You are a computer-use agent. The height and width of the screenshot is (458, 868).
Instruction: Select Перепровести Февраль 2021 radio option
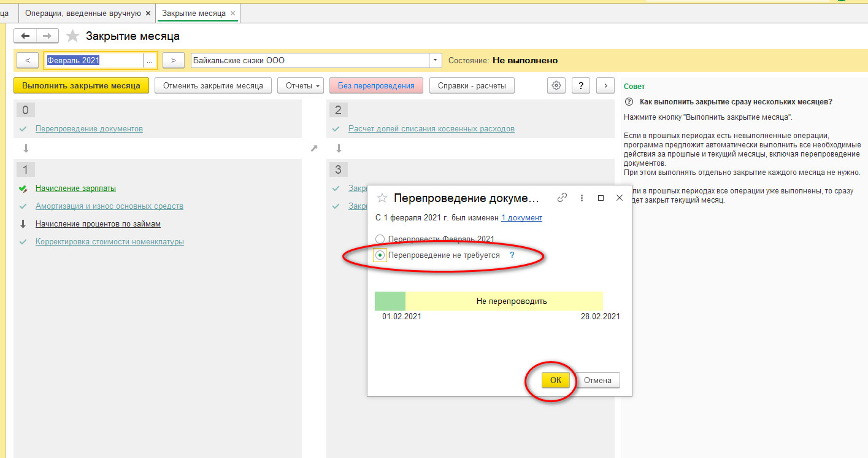380,239
